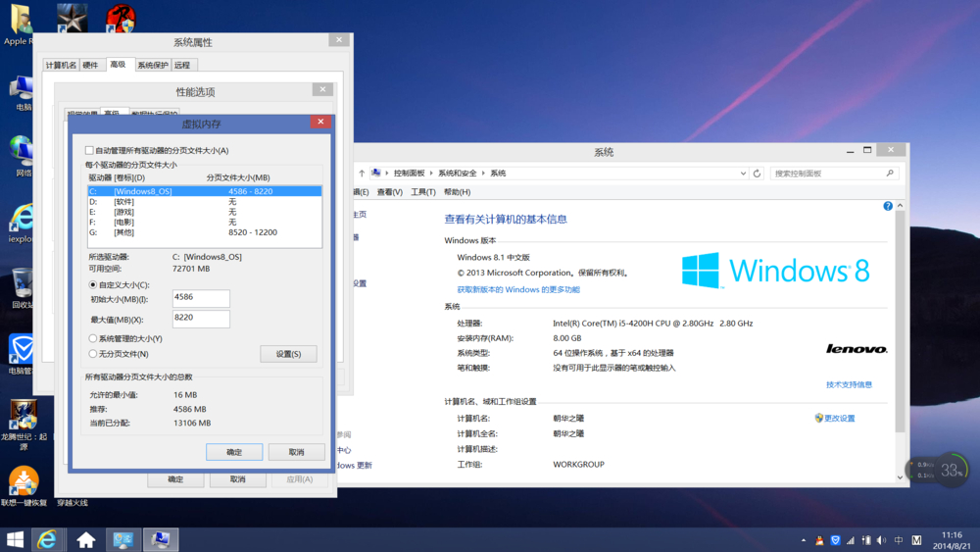This screenshot has width=980, height=552.
Task: Select the 自定义大小 radio button
Action: [92, 285]
